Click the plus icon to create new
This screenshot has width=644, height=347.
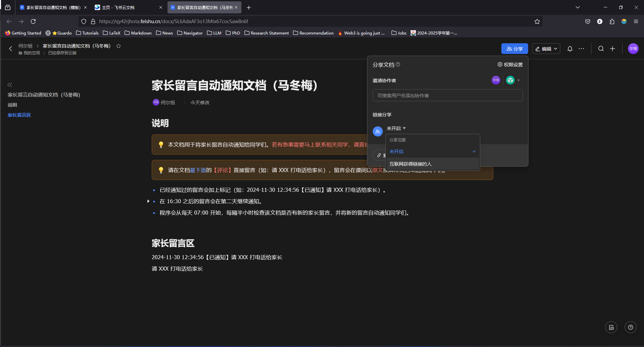[x=613, y=49]
